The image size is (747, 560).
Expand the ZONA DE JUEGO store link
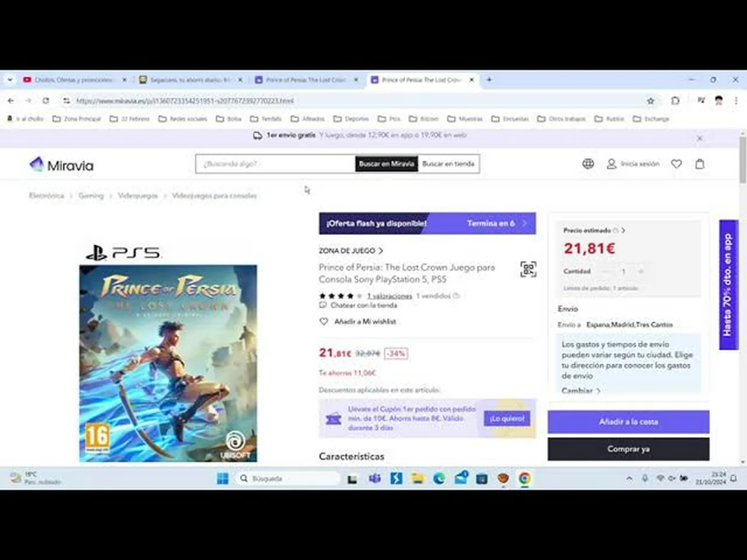[351, 251]
